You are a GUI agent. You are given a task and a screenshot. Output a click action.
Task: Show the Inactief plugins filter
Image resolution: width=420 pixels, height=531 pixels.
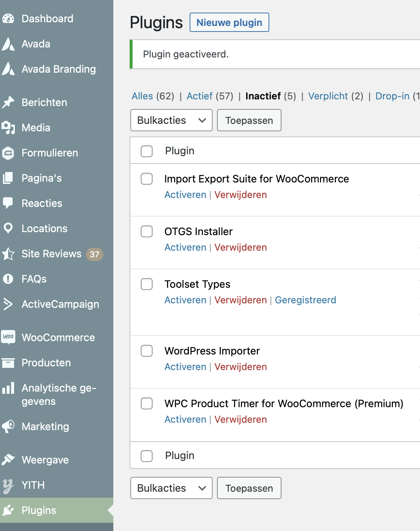pyautogui.click(x=263, y=96)
